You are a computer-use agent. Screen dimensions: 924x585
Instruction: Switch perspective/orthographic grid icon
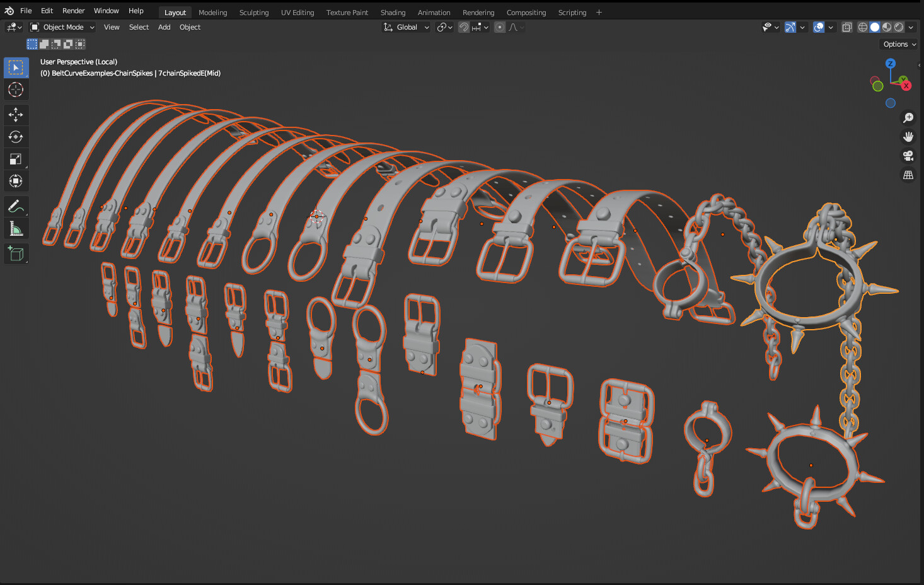point(908,175)
